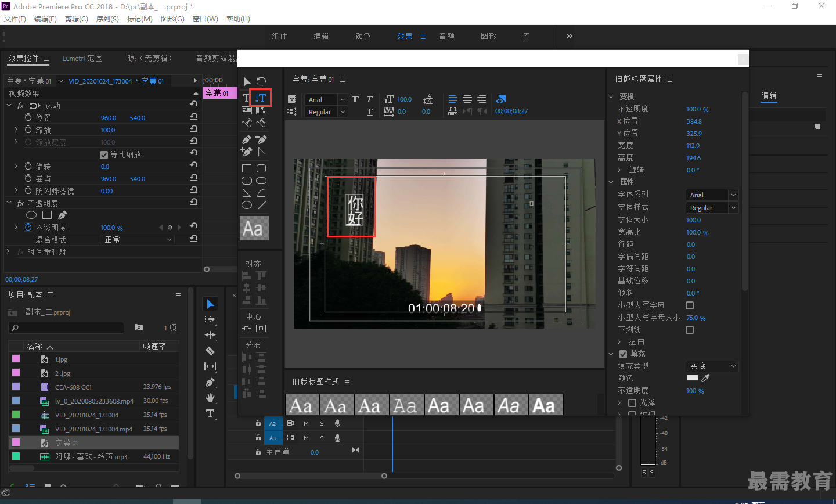This screenshot has height=504, width=836.
Task: Center-align the title text
Action: [x=467, y=99]
